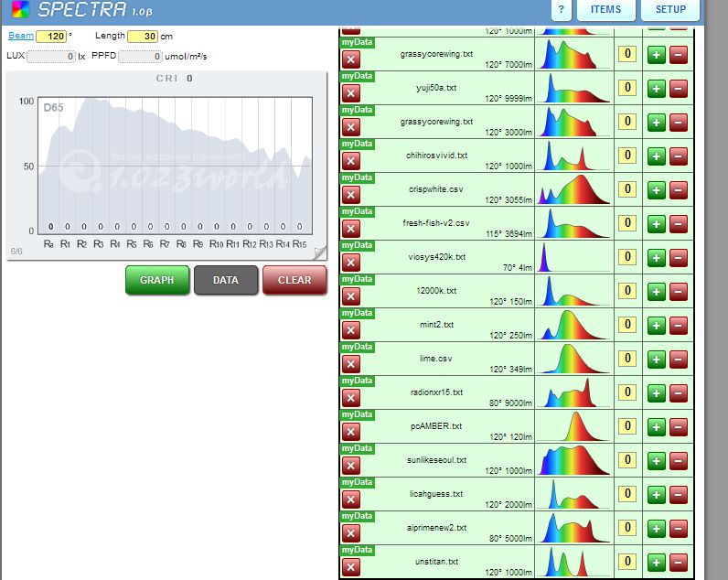Remove the grassycorewing.txt 3000lm row via red X
728x580 pixels.
pyautogui.click(x=350, y=127)
